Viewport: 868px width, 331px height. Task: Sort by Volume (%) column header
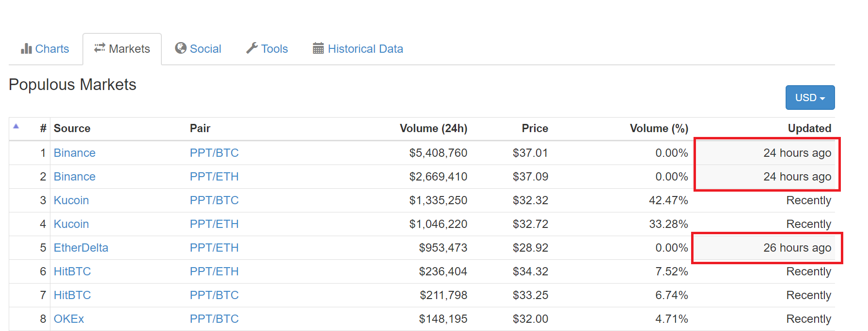pyautogui.click(x=659, y=128)
